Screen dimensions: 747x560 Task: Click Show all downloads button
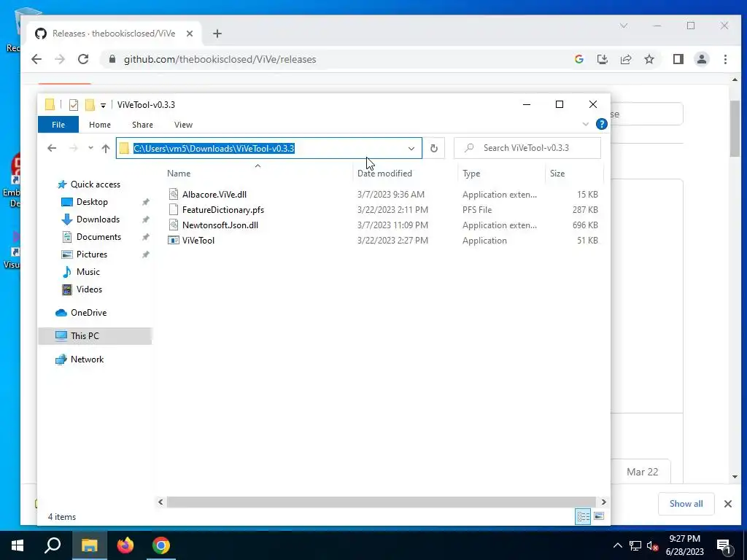pos(686,503)
